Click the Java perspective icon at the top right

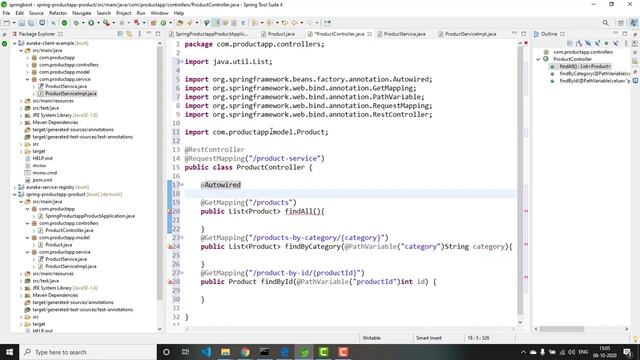(x=634, y=23)
